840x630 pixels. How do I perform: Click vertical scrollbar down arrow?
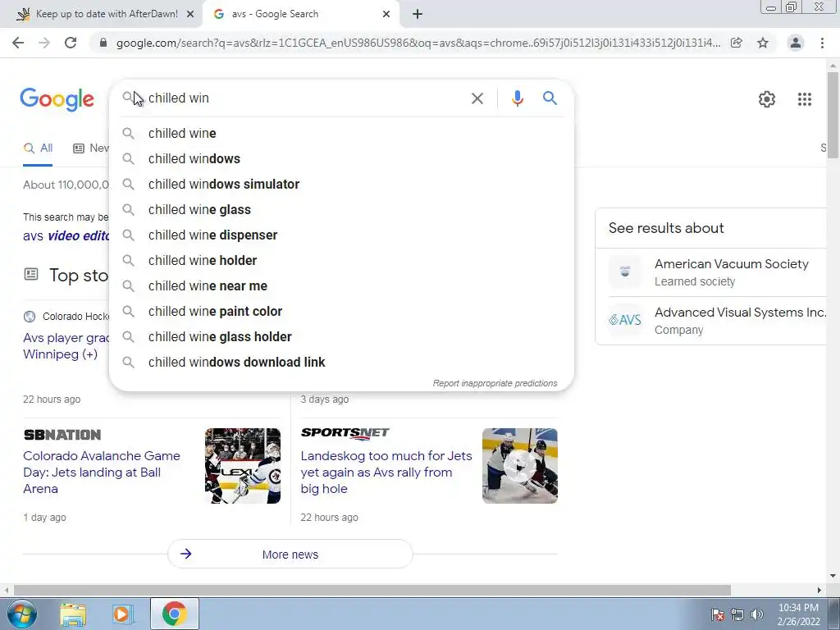click(833, 577)
